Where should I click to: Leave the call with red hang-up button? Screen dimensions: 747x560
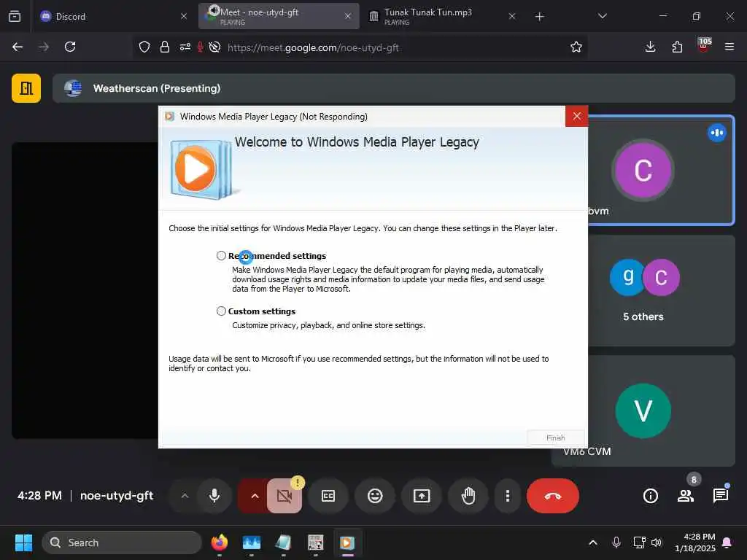(x=553, y=496)
